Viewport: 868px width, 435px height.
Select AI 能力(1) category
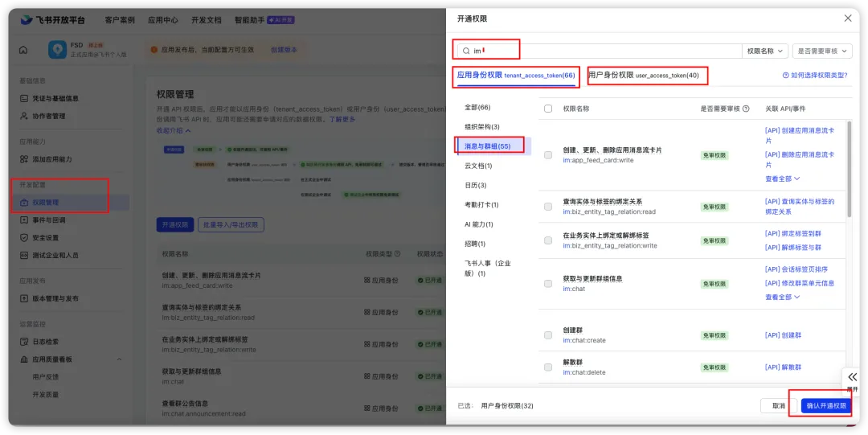pyautogui.click(x=478, y=224)
